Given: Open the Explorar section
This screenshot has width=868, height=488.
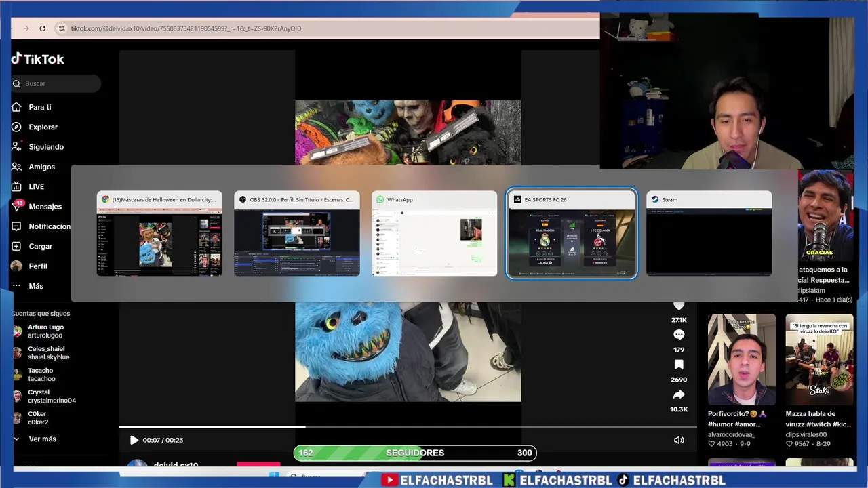Looking at the screenshot, I should tap(43, 127).
